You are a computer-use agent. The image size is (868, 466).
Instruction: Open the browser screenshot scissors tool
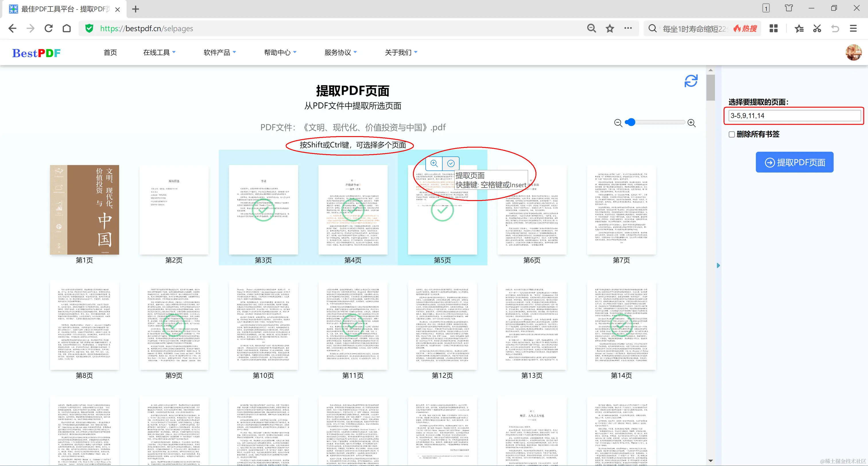pos(817,29)
